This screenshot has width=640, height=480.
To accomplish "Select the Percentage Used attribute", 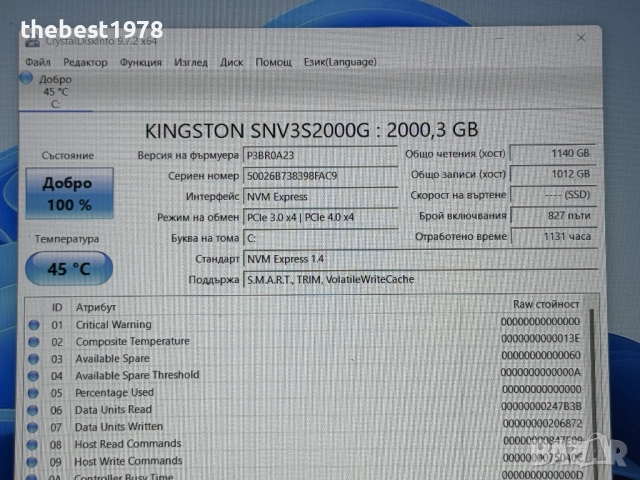I will pos(306,392).
